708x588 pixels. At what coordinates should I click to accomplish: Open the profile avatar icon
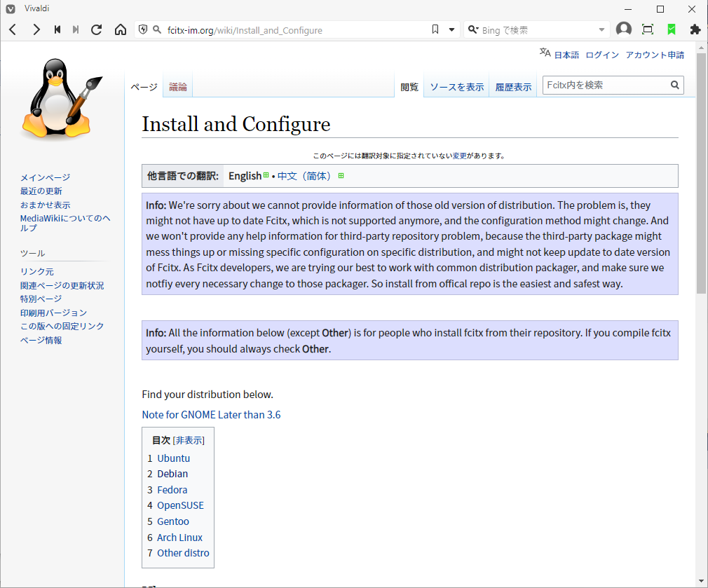coord(623,29)
